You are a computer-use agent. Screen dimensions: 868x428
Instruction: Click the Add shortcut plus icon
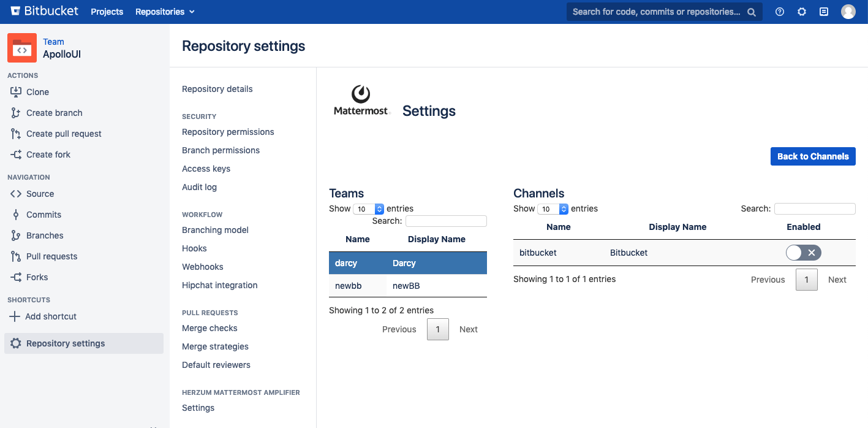click(14, 316)
